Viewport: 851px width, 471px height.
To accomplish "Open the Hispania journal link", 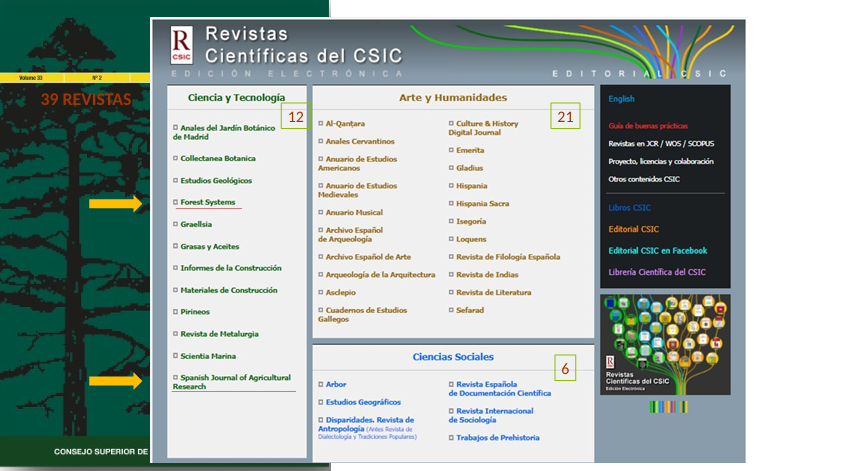I will [x=472, y=186].
